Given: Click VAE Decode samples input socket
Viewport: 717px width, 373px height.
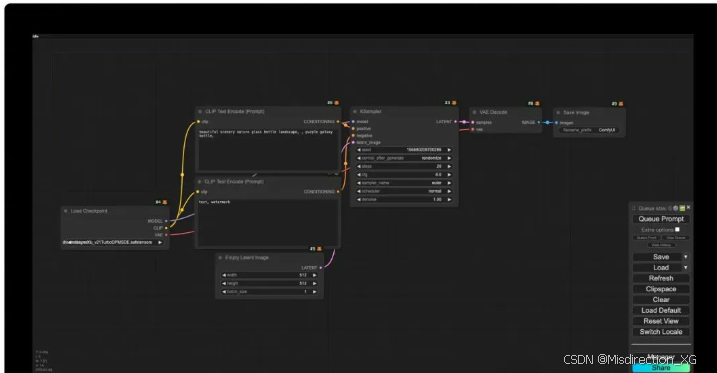Looking at the screenshot, I should pyautogui.click(x=473, y=123).
